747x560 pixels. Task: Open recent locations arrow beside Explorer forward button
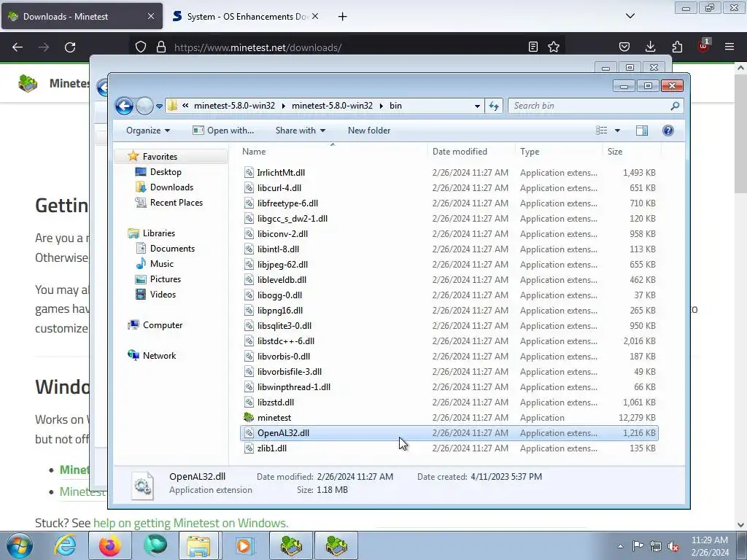click(159, 106)
